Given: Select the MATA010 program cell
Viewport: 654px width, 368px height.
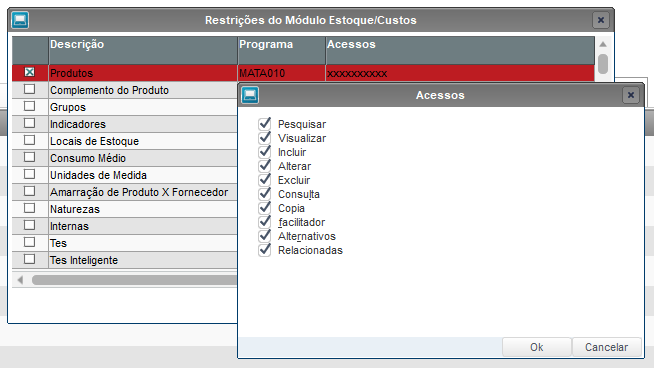Looking at the screenshot, I should (x=281, y=73).
